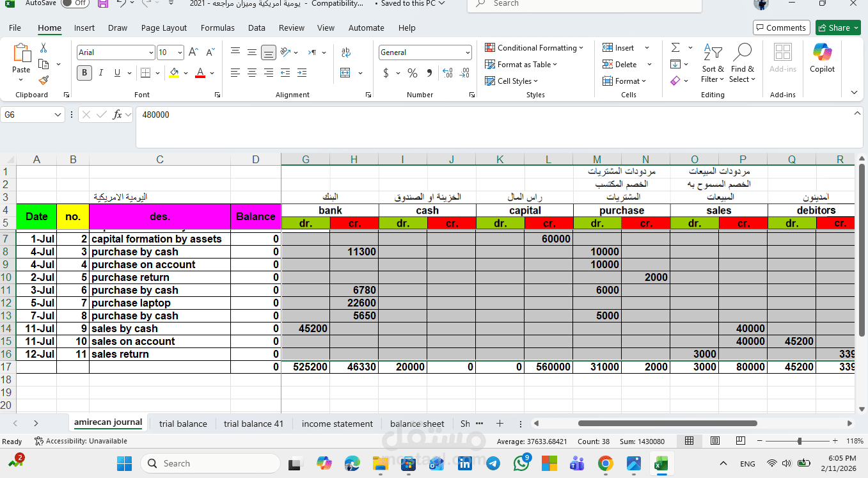868x478 pixels.
Task: Click the Format Painter brush icon
Action: click(43, 80)
